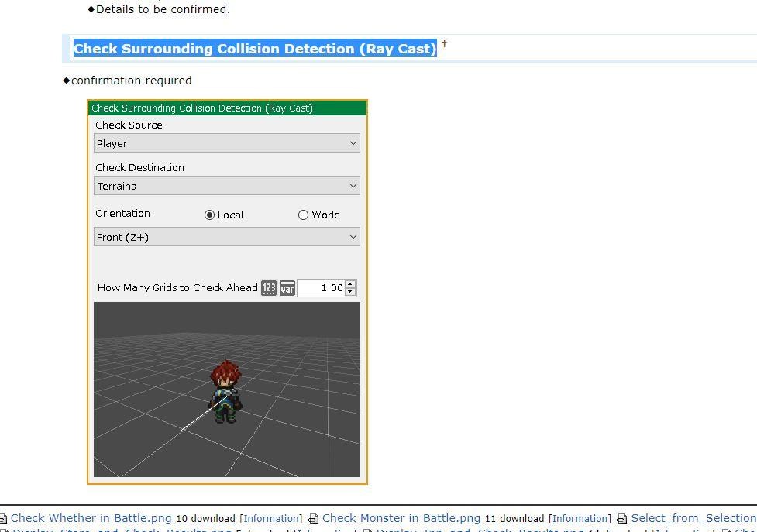The height and width of the screenshot is (532, 757).
Task: Open 'Check Whether in Battle.png' attachment link
Action: point(91,518)
